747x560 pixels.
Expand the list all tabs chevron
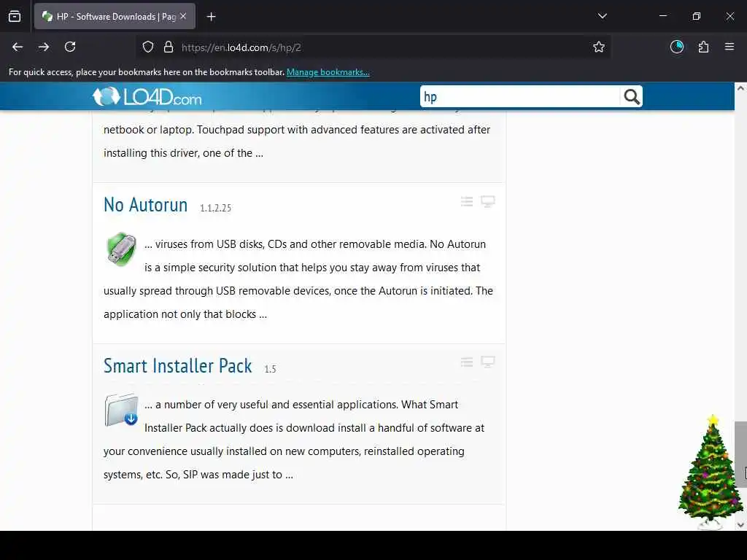tap(602, 16)
